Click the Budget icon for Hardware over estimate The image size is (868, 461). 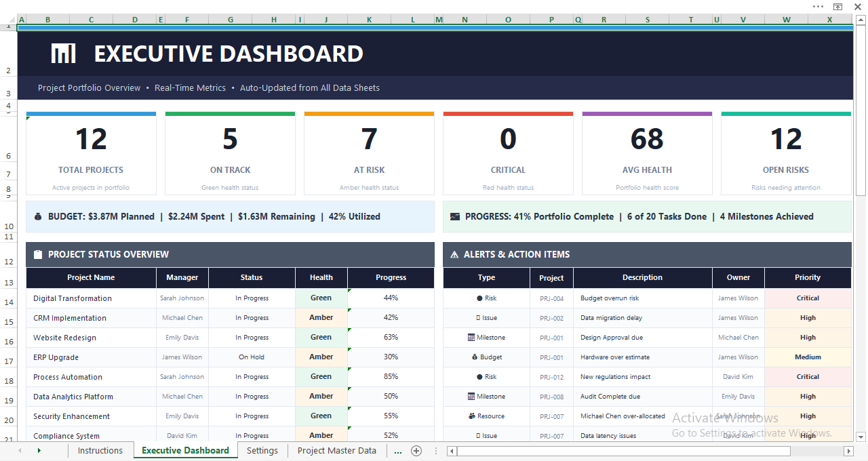click(x=474, y=357)
